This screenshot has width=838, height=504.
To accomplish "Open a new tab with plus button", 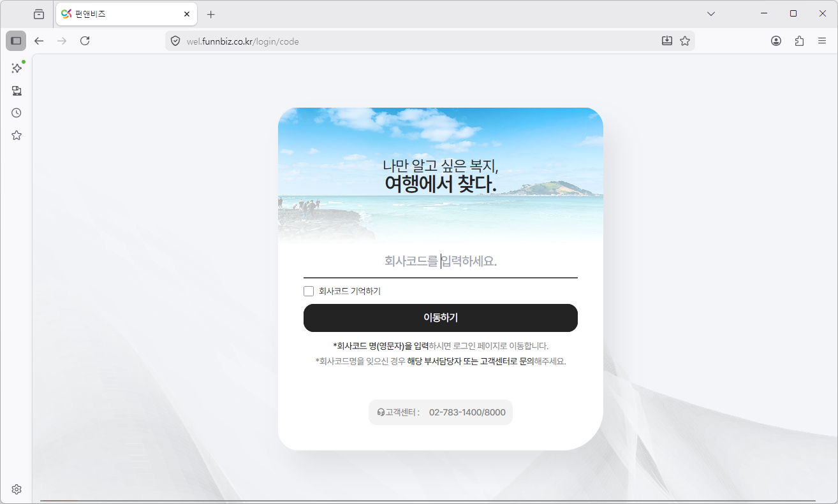I will pyautogui.click(x=211, y=14).
